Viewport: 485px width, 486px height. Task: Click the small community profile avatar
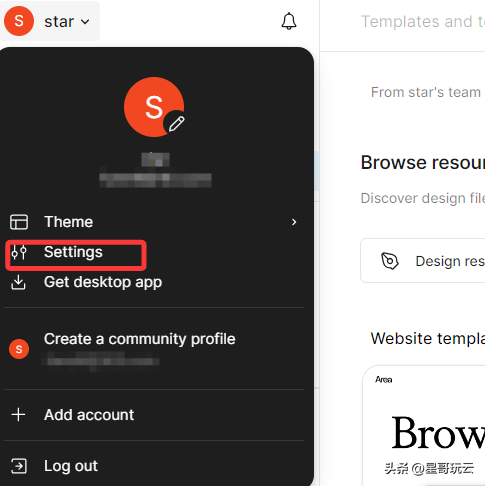click(x=19, y=349)
